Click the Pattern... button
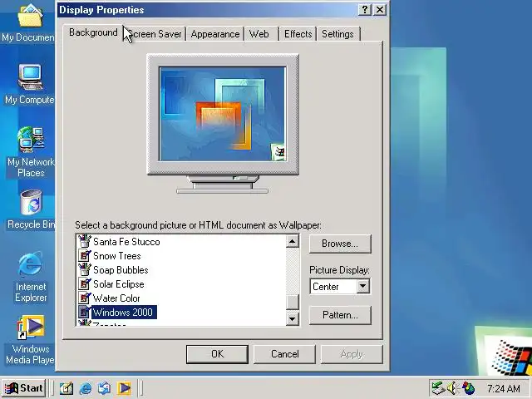Image resolution: width=532 pixels, height=399 pixels. tap(340, 315)
